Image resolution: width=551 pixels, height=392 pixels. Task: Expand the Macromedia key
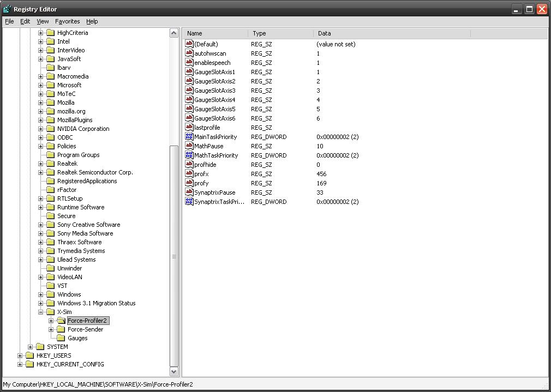tap(41, 76)
